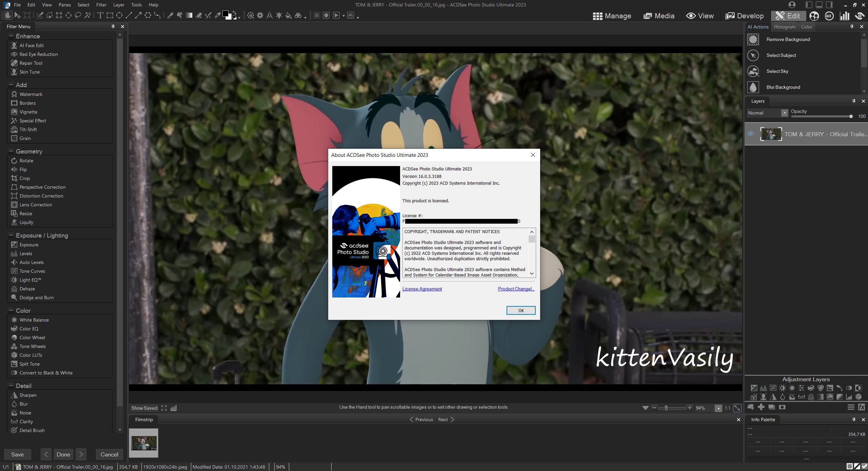
Task: Choose the Gradient tool
Action: pos(189,15)
